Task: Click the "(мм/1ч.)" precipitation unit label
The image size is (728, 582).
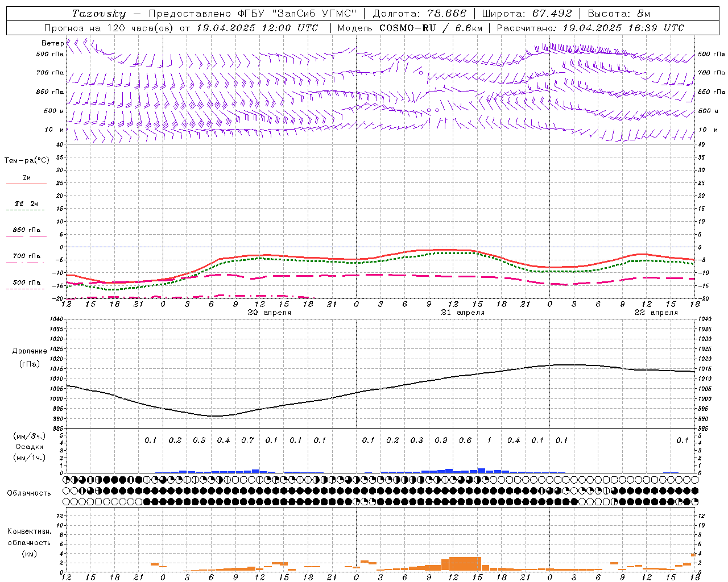Action: [30, 458]
